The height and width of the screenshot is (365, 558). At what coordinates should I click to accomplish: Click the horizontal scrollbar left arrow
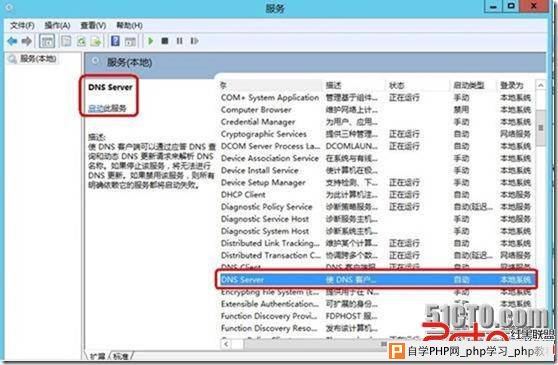pos(227,344)
